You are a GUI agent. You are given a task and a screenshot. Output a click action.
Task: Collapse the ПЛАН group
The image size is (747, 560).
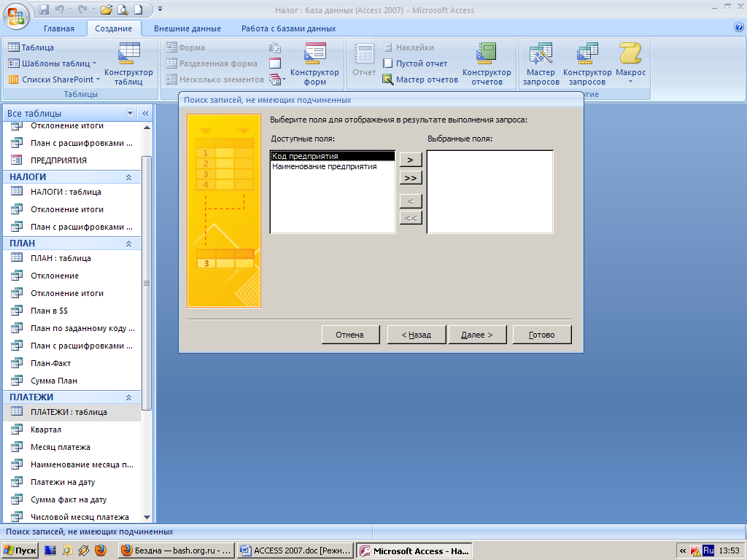tap(128, 244)
